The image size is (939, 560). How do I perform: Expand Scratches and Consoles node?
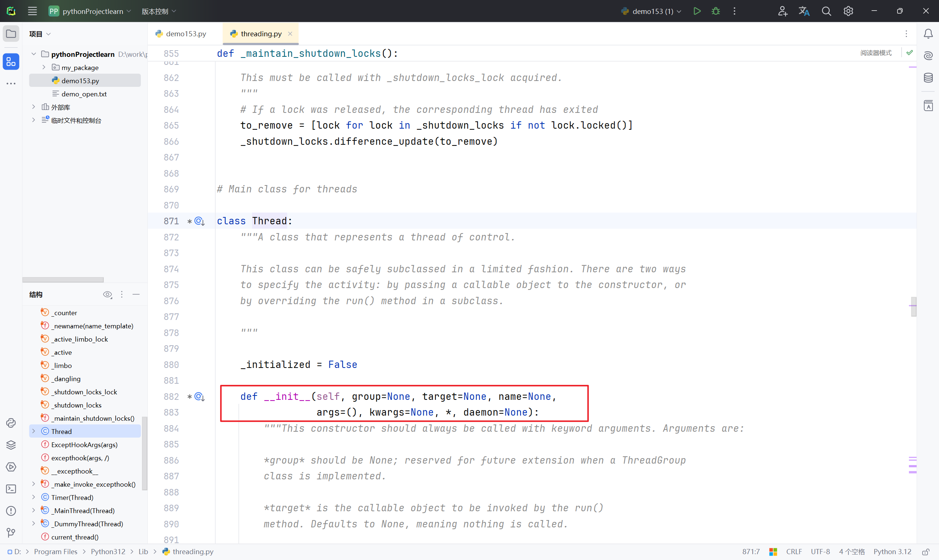tap(34, 120)
